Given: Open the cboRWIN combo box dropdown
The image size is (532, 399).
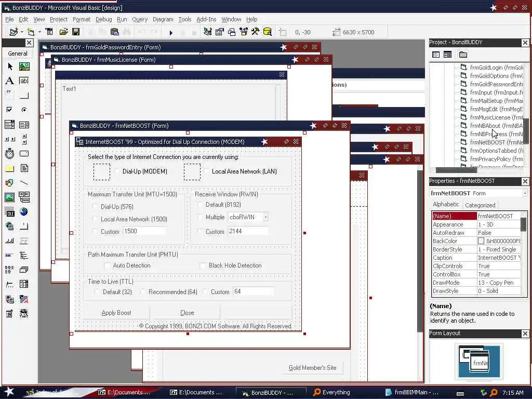Looking at the screenshot, I should tap(265, 217).
